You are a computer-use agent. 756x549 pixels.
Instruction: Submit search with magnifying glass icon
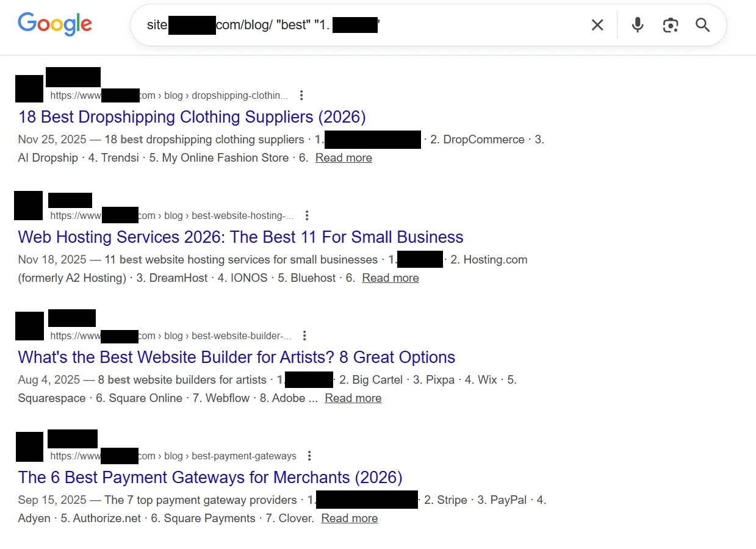pos(703,25)
